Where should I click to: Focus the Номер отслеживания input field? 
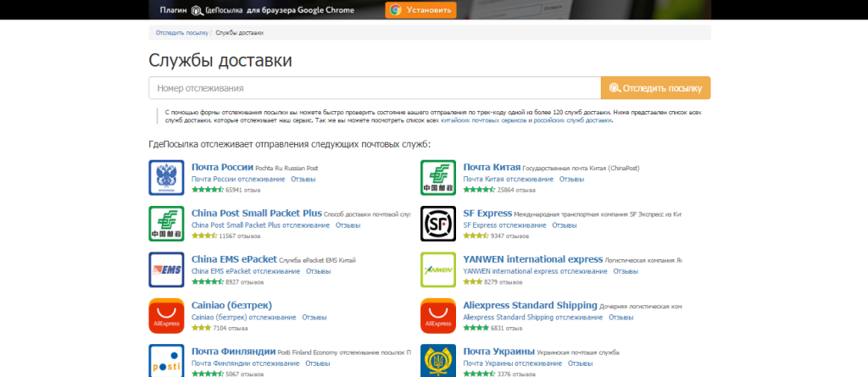tap(375, 88)
